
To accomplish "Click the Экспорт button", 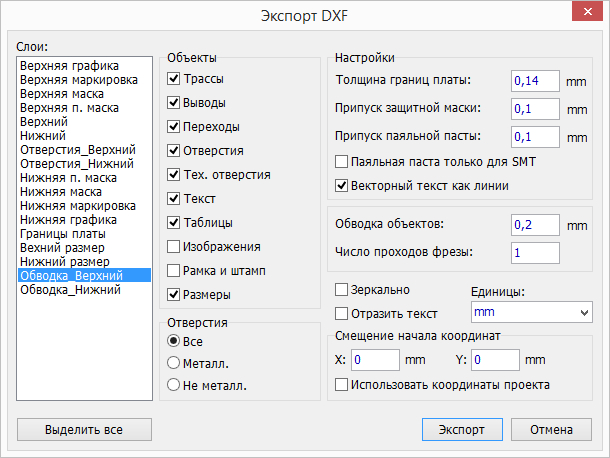I will click(x=461, y=429).
